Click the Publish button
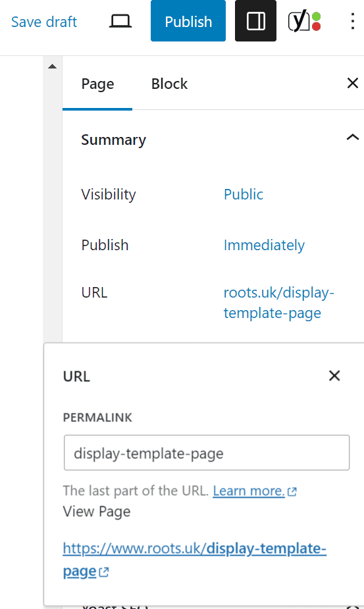 [188, 21]
